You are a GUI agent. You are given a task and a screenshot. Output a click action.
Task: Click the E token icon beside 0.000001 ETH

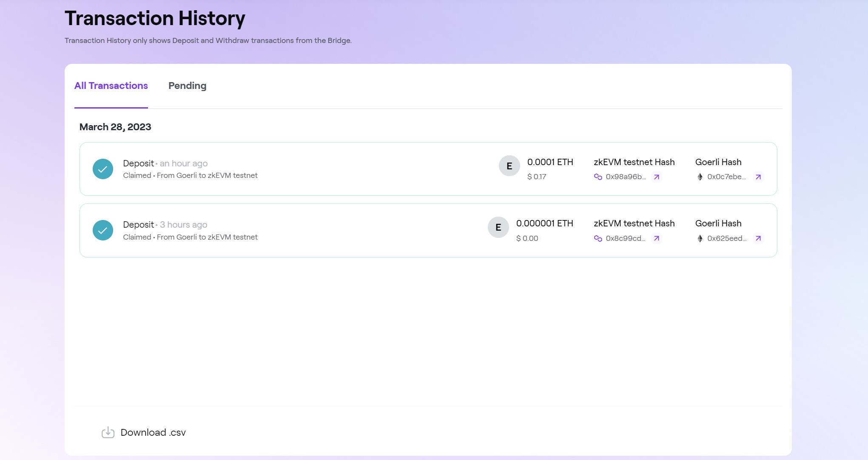click(498, 227)
